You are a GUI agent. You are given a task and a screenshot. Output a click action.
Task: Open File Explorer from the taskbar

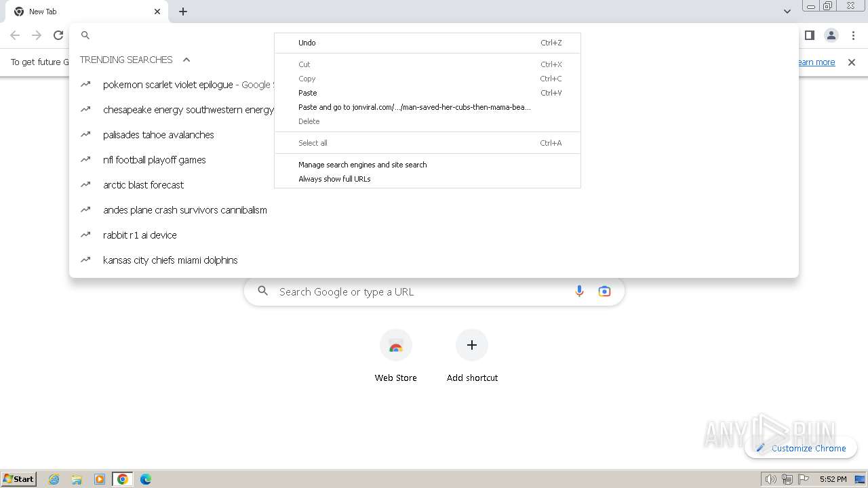77,479
